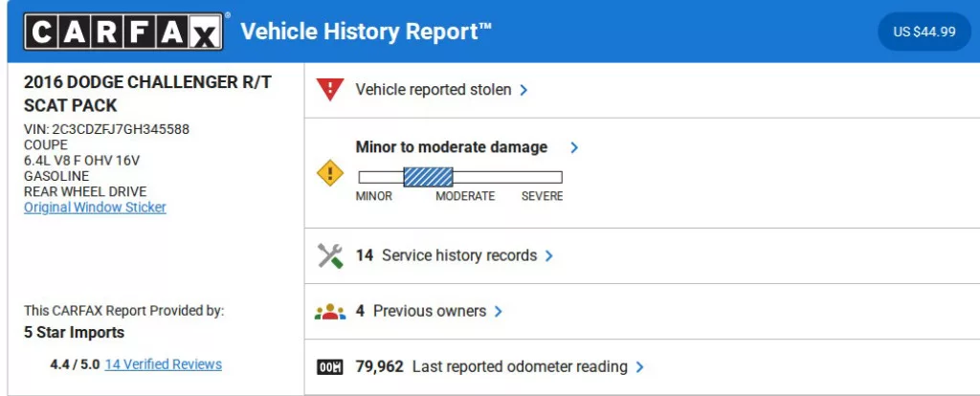
Task: Click the Vehicle History Report title
Action: (366, 32)
